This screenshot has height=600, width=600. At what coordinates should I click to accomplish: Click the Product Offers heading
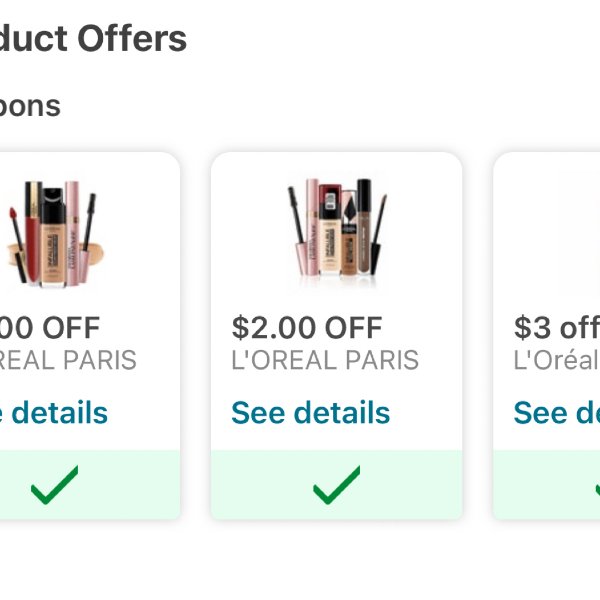point(93,38)
